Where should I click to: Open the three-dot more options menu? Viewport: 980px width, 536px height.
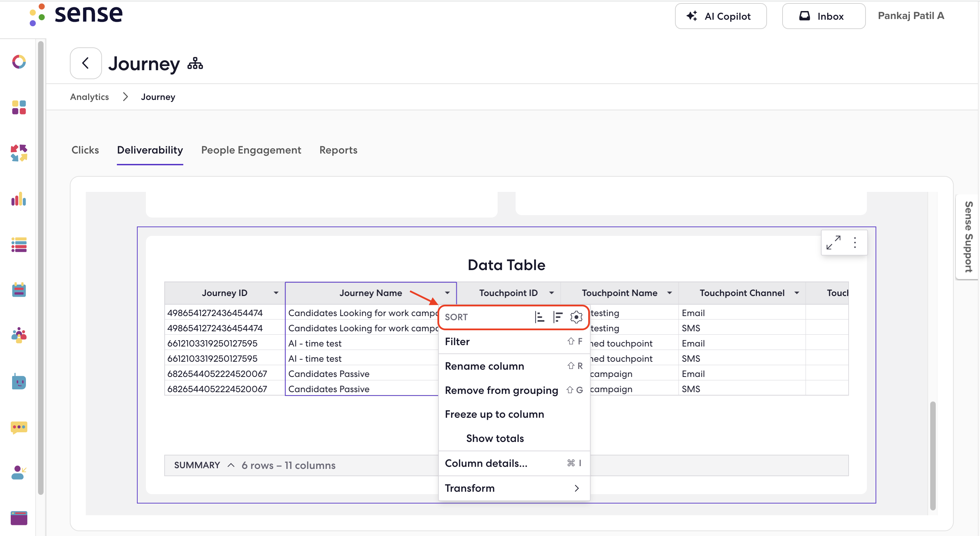(x=855, y=243)
